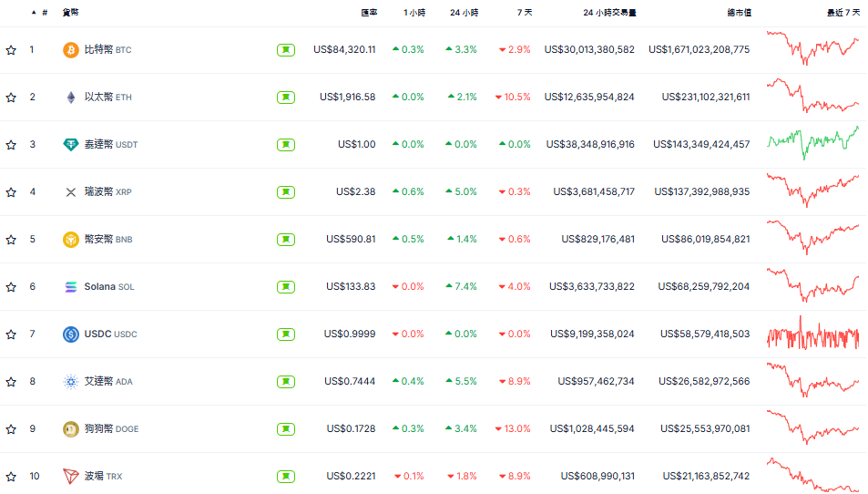Image resolution: width=868 pixels, height=494 pixels.
Task: Sort table by 24 小時交易量 header
Action: pos(609,13)
